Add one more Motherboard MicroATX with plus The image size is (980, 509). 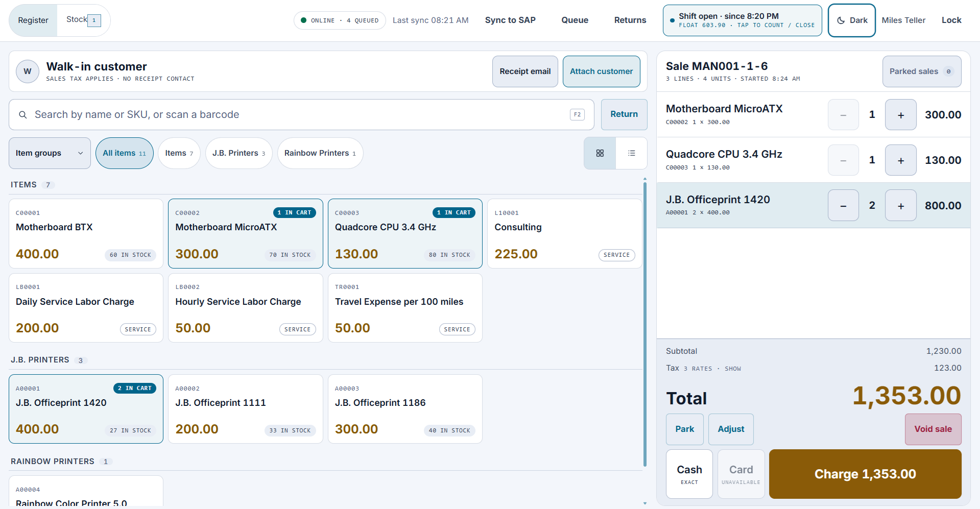tap(900, 115)
